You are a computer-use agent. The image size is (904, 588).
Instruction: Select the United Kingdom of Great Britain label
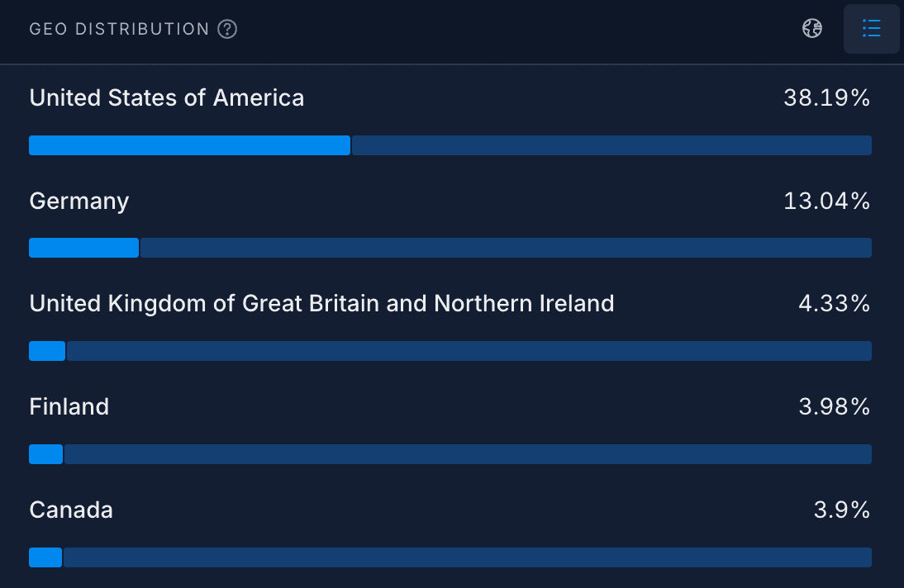(321, 304)
